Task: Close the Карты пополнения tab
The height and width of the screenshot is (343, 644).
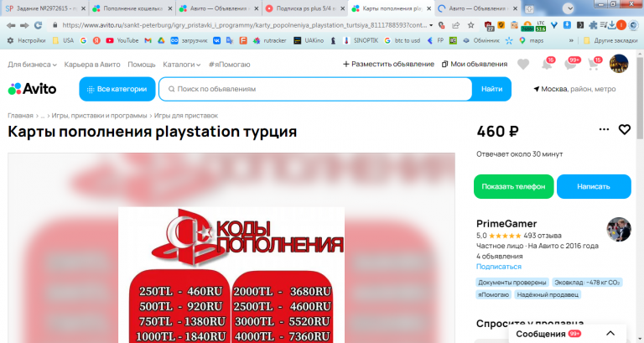Action: coord(428,8)
